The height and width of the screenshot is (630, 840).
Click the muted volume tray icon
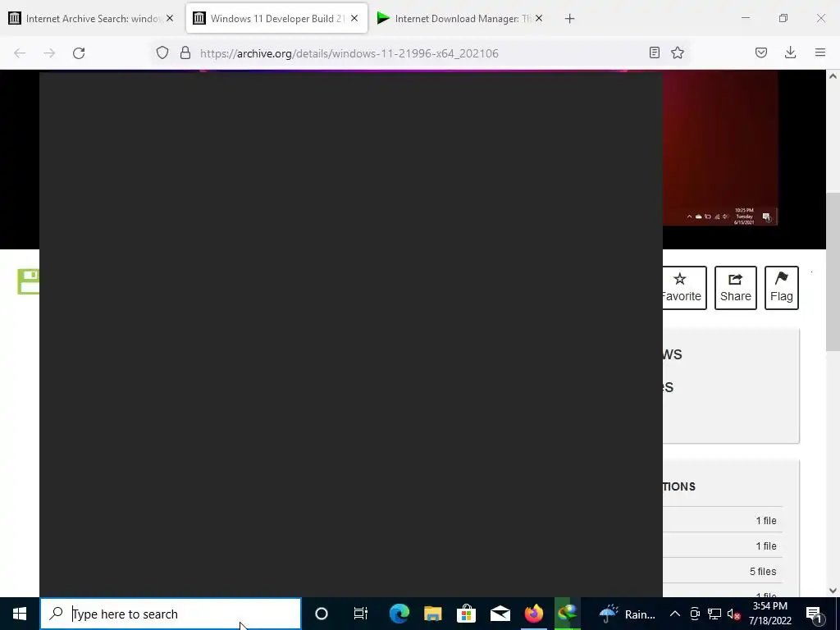(x=734, y=614)
